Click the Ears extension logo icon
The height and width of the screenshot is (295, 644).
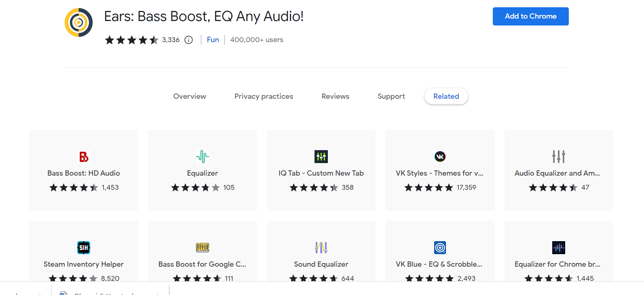(79, 22)
